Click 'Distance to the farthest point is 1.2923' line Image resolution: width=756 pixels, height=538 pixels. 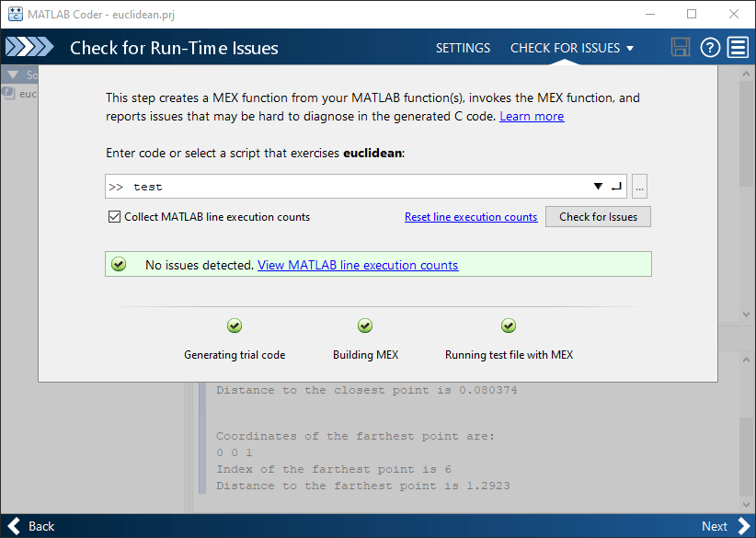362,486
